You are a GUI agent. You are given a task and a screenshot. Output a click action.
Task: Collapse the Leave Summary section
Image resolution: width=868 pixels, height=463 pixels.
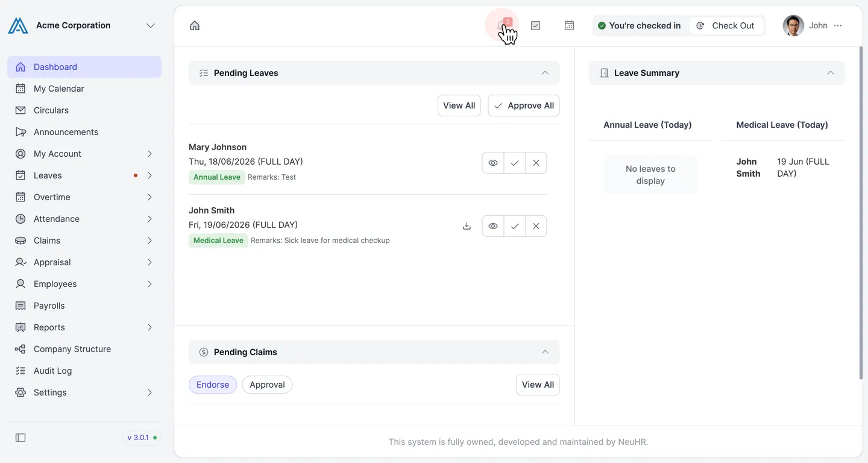point(831,73)
